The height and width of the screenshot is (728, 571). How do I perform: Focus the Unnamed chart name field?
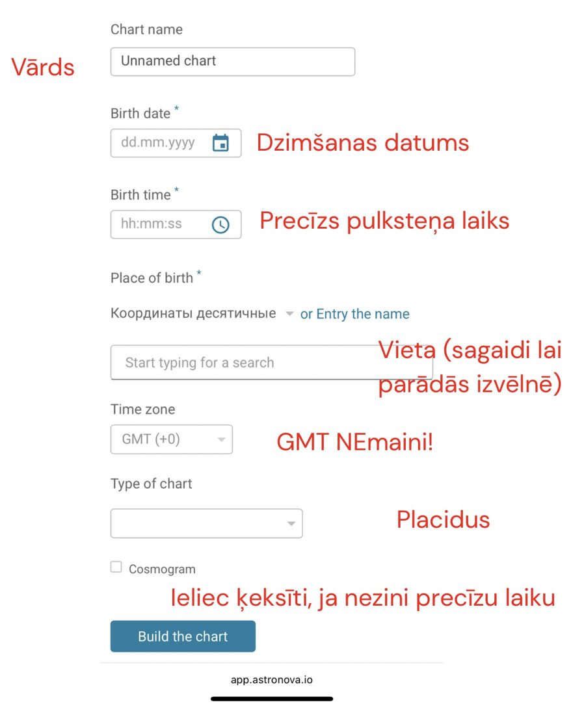pyautogui.click(x=232, y=61)
